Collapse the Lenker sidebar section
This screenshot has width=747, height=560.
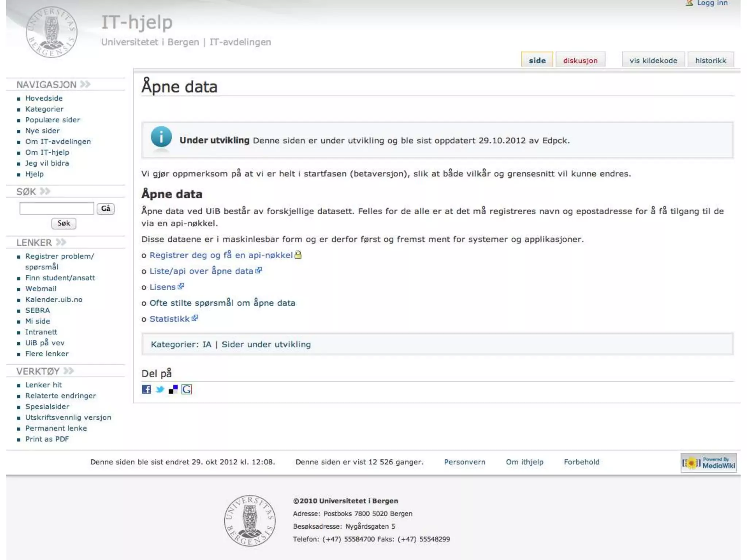click(x=61, y=242)
